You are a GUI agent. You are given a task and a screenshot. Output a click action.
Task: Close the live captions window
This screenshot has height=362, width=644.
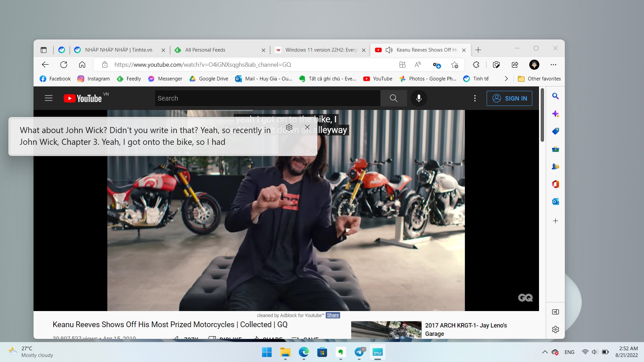(x=307, y=127)
